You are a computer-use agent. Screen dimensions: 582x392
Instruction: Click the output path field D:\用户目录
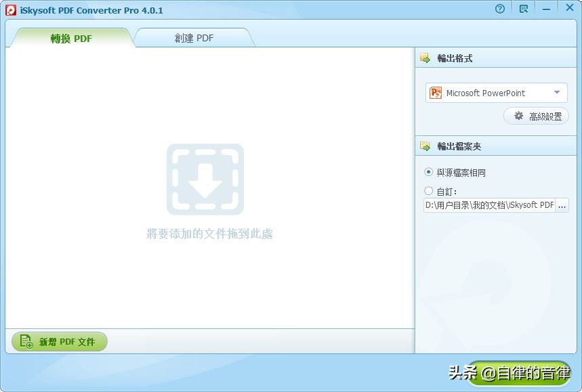tap(490, 205)
